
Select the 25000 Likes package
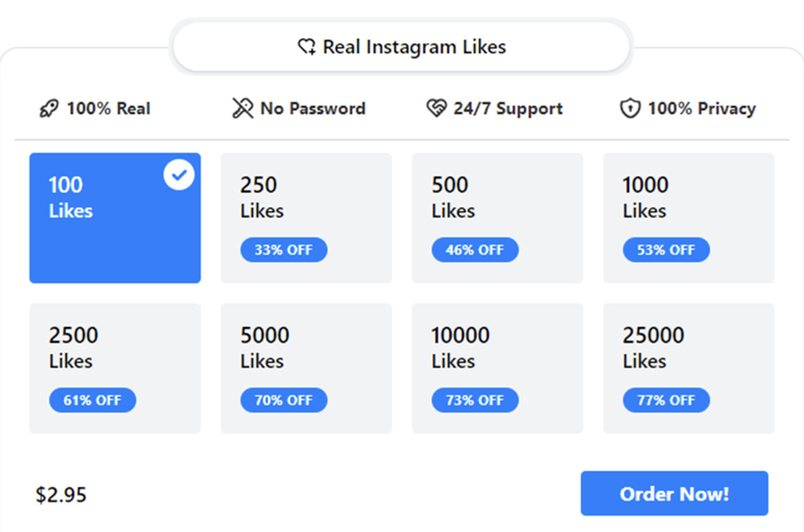point(688,367)
